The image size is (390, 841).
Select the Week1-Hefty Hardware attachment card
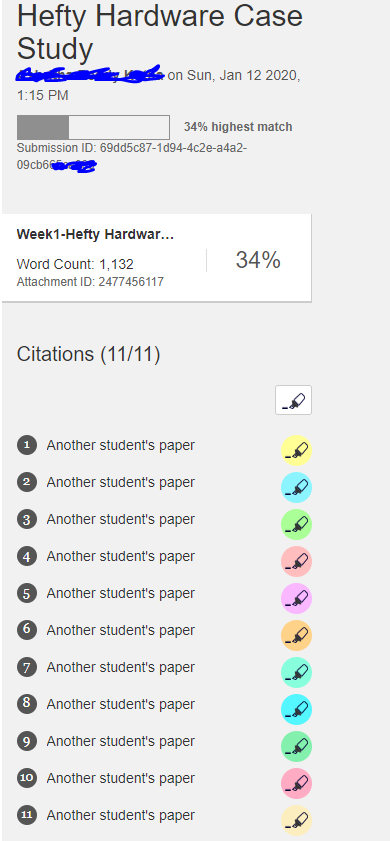tap(156, 258)
